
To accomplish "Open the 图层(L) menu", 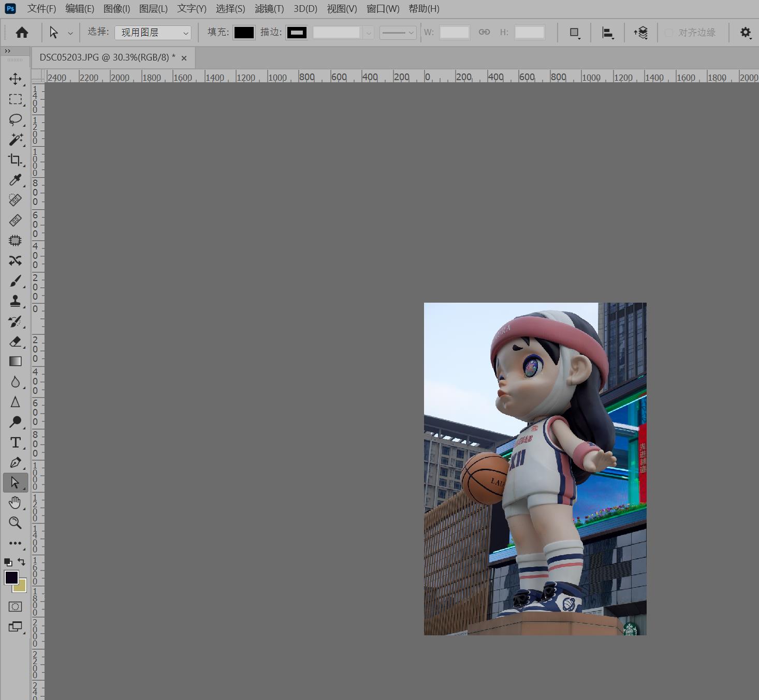I will click(x=153, y=9).
